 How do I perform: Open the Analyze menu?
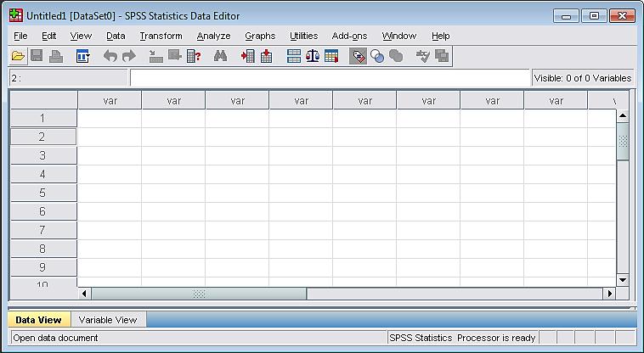(x=213, y=36)
